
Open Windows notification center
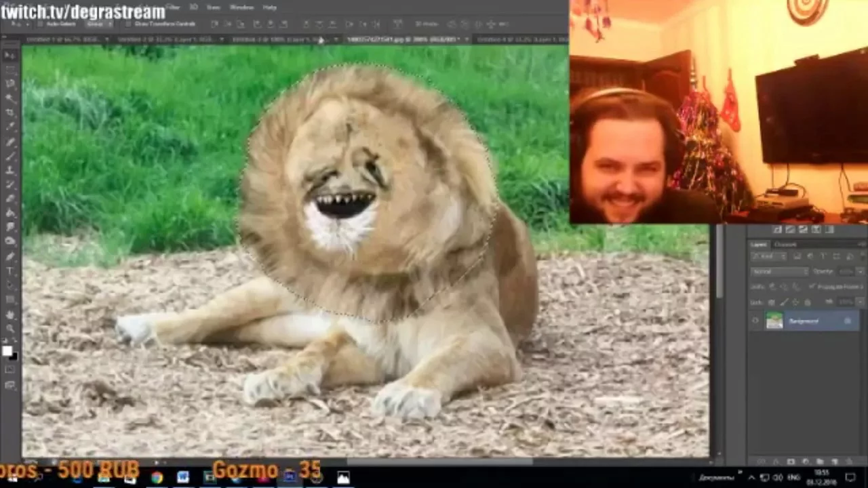(x=850, y=477)
